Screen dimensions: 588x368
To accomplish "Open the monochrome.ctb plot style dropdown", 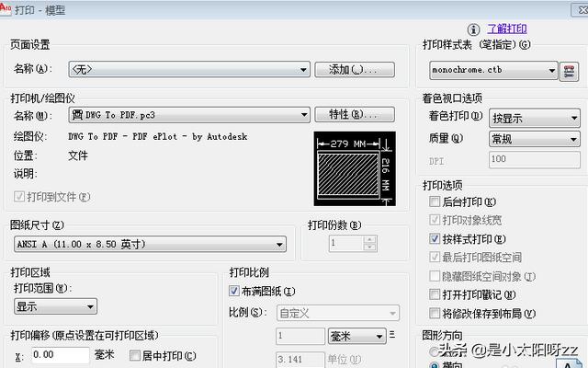I will tap(493, 70).
